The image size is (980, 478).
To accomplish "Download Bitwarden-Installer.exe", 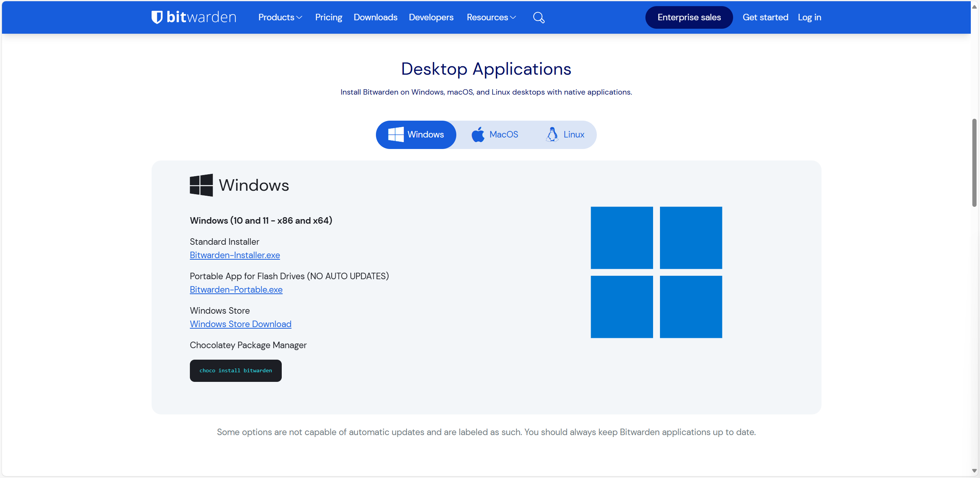I will click(x=235, y=255).
